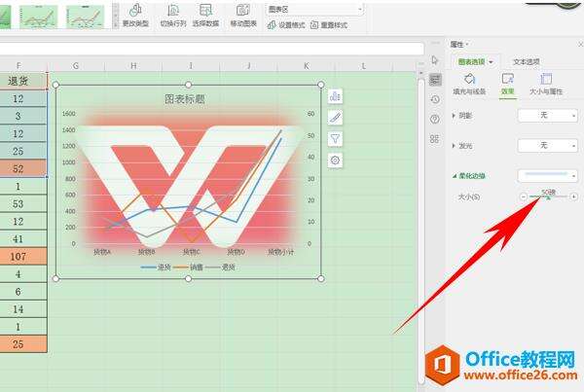Click the 切换行列 (Switch Row/Column) icon
Image resolution: width=584 pixels, height=392 pixels.
pyautogui.click(x=173, y=16)
